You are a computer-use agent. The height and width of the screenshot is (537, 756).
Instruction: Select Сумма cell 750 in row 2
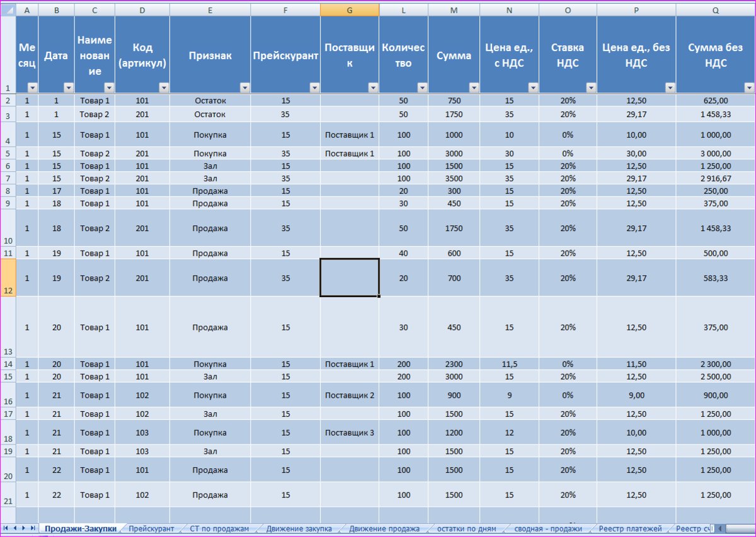pos(454,100)
